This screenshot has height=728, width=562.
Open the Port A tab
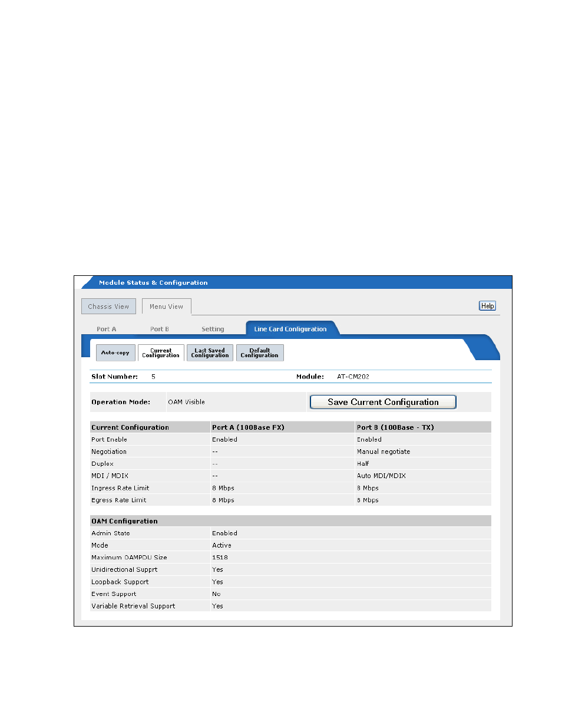pos(107,330)
